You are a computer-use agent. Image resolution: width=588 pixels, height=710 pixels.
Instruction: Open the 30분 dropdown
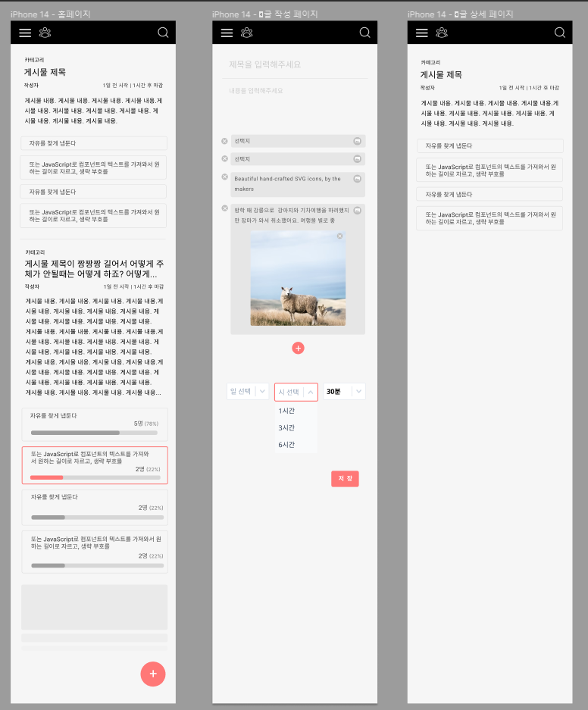[344, 391]
